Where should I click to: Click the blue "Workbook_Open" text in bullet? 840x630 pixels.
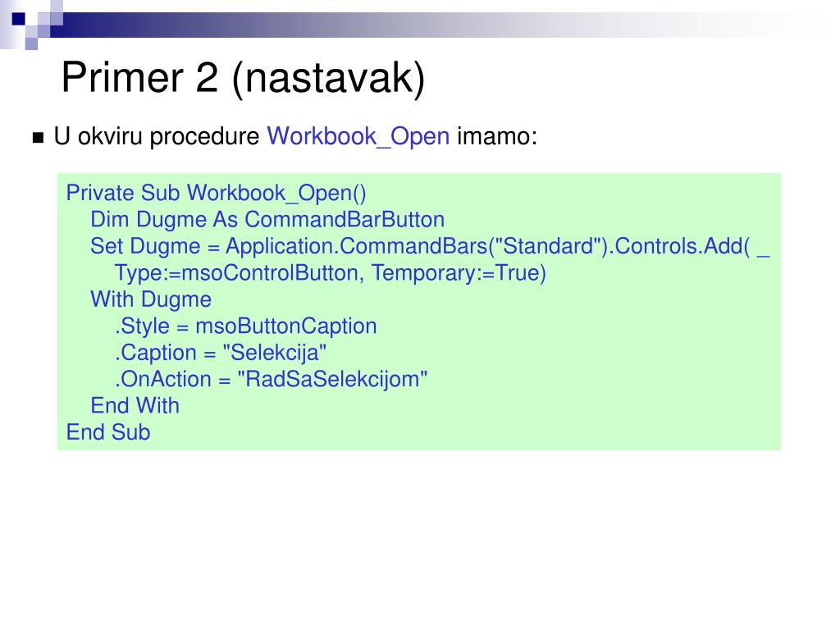(358, 137)
